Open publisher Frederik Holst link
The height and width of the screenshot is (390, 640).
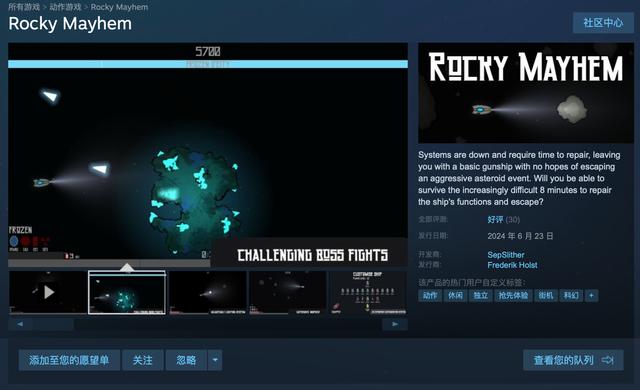tap(512, 265)
